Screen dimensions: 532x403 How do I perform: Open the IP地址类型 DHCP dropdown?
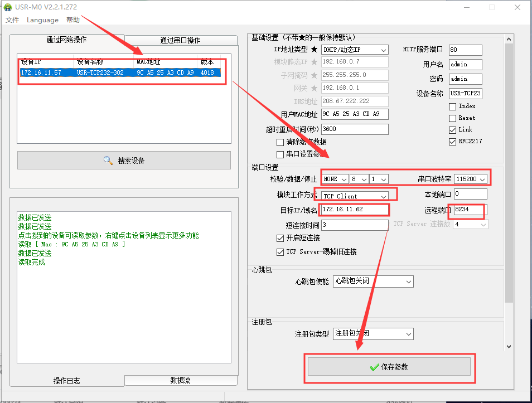click(x=355, y=50)
